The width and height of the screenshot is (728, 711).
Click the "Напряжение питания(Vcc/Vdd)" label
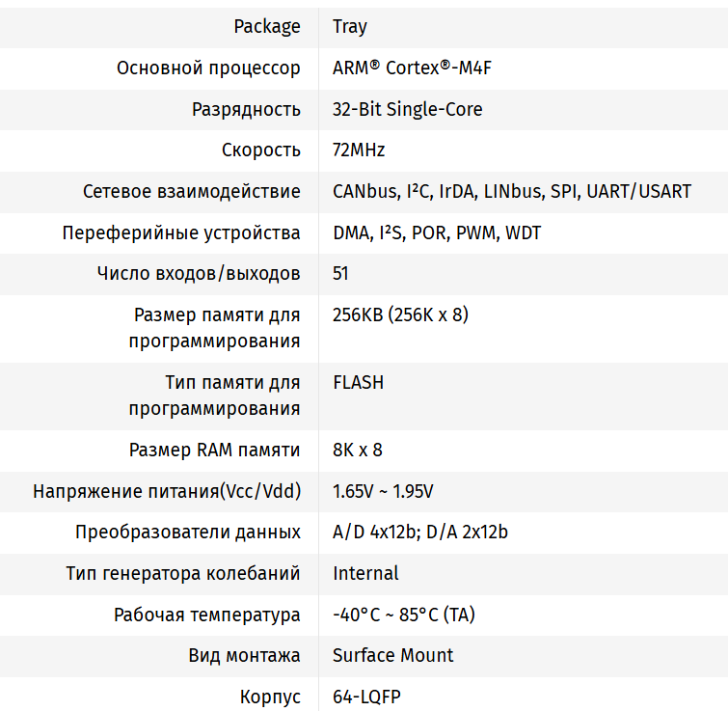point(167,491)
